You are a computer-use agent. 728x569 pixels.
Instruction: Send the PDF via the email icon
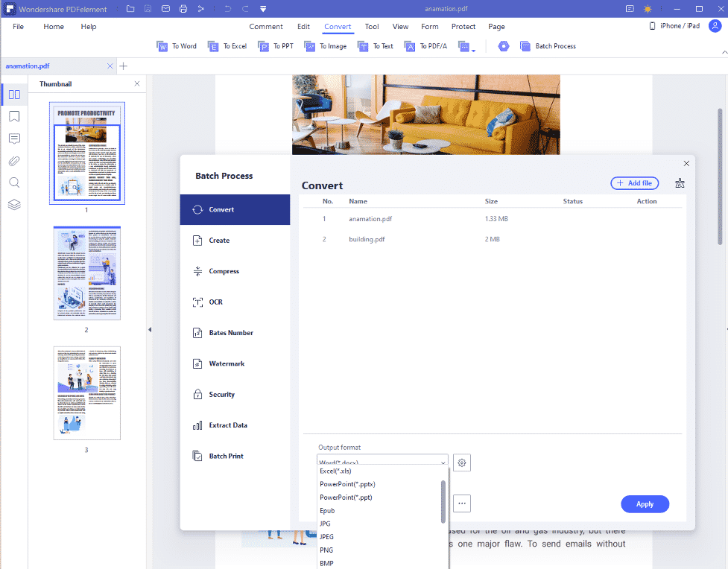coord(165,9)
